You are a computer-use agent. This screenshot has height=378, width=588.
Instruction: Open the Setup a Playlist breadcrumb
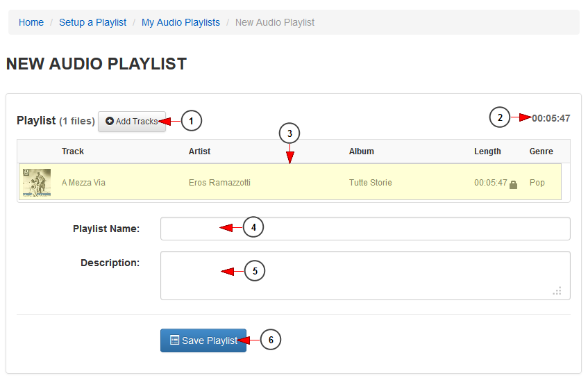[x=92, y=22]
